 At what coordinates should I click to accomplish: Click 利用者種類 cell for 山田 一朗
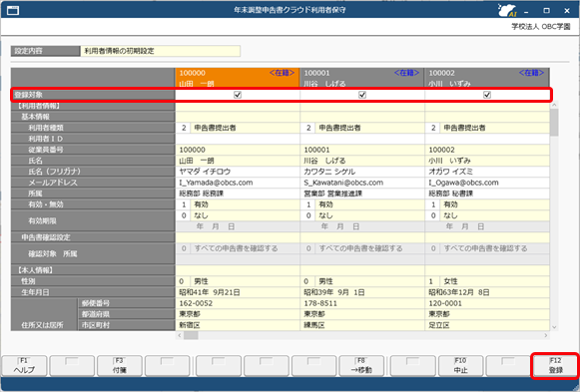coord(238,128)
